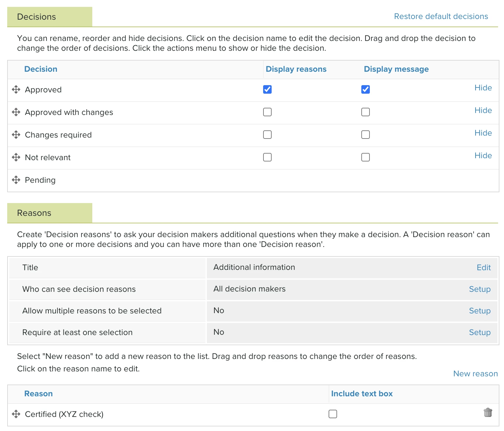Click the drag handle for Certified (XYZ check)
This screenshot has width=504, height=431.
(16, 414)
